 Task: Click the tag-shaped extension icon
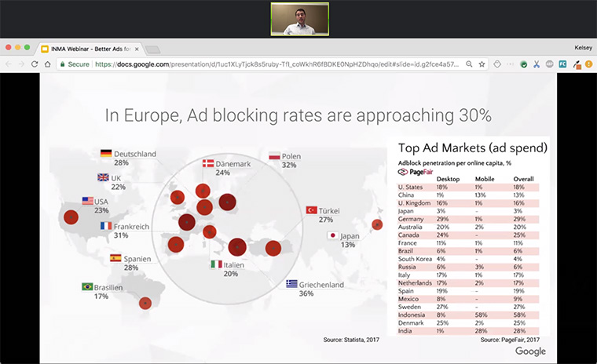[x=497, y=64]
